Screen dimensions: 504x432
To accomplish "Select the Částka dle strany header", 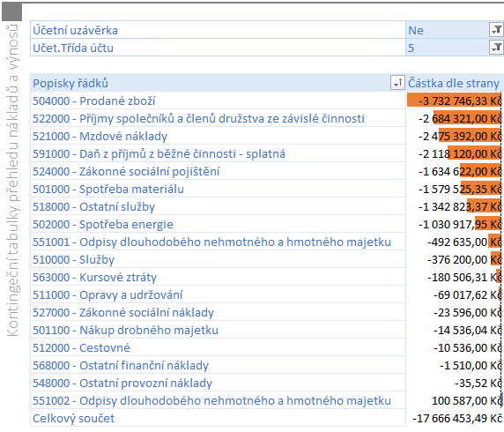I will pos(455,83).
